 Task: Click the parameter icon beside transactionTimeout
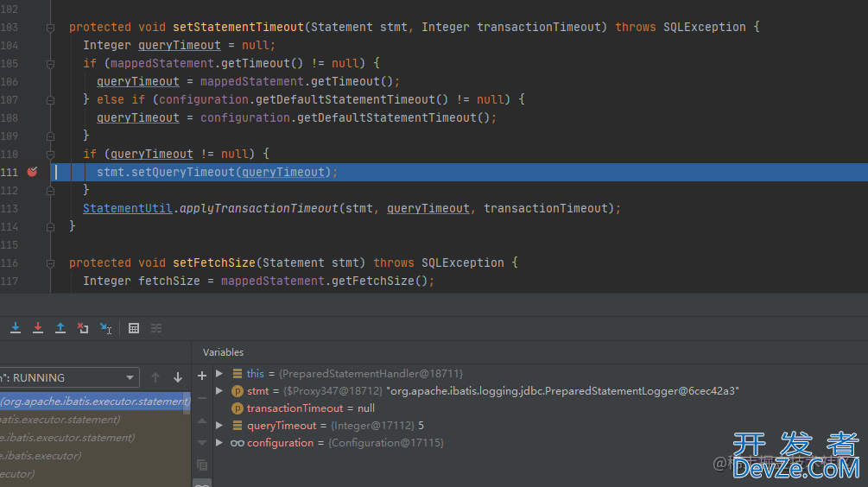point(237,408)
